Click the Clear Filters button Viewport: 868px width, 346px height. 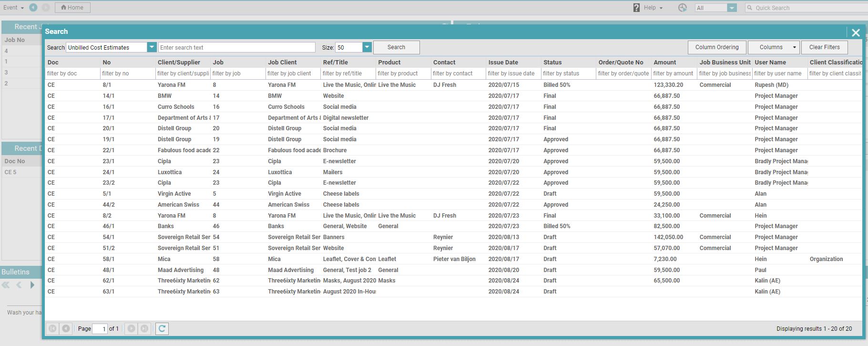(x=824, y=47)
